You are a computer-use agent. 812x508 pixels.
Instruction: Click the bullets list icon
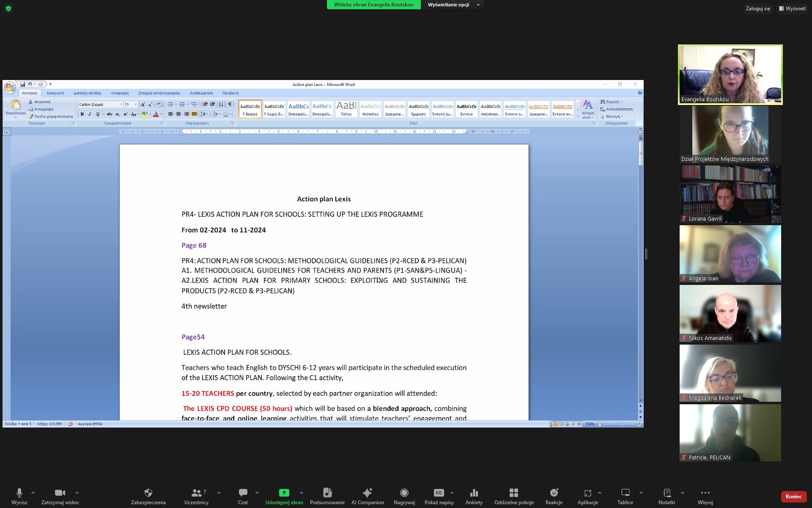[x=170, y=104]
